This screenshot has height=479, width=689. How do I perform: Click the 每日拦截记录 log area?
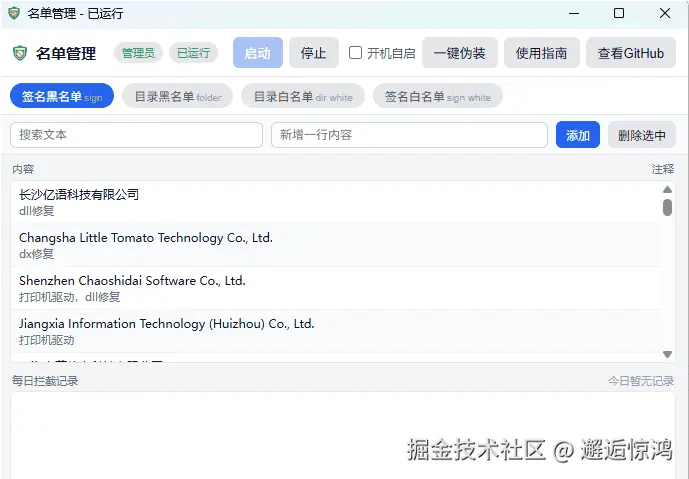(x=343, y=435)
